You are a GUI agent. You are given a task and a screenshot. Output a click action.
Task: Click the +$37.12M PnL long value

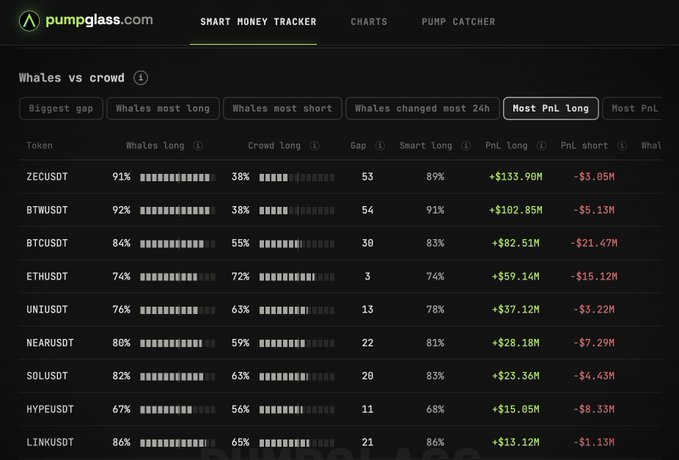(x=516, y=310)
